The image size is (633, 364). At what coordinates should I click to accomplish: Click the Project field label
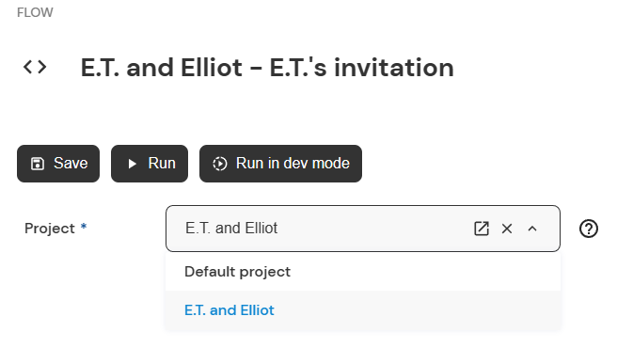pyautogui.click(x=50, y=229)
